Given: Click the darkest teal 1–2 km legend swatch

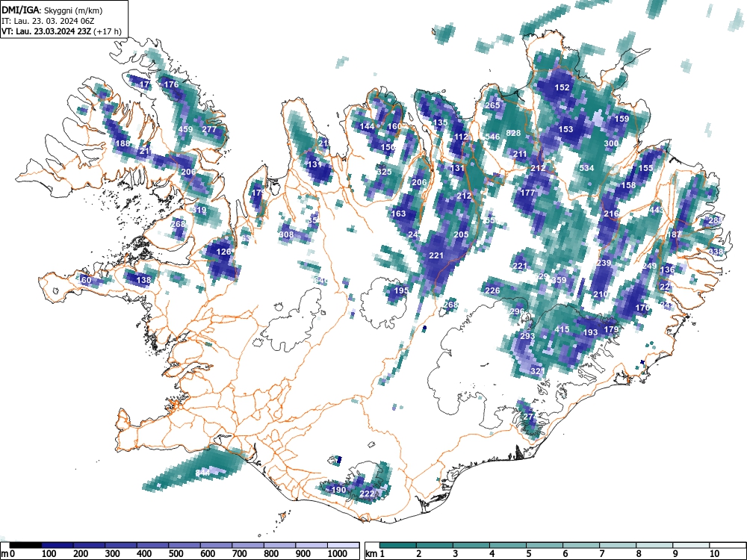Looking at the screenshot, I should pos(398,545).
